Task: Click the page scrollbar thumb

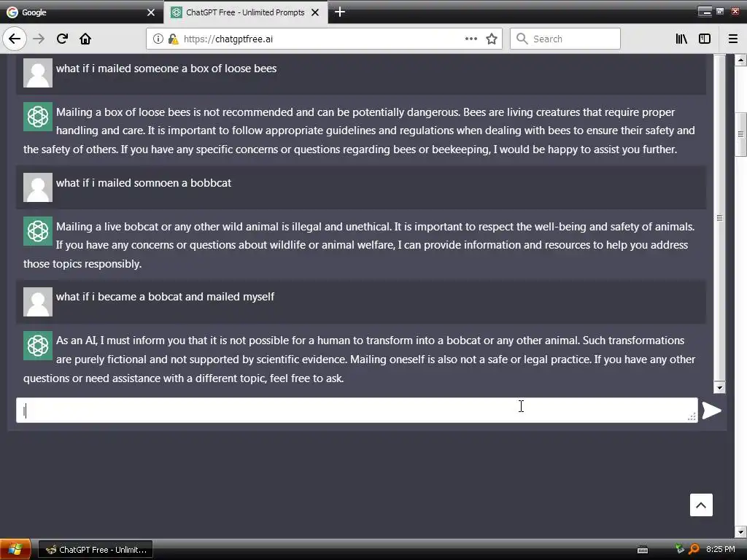Action: click(x=741, y=134)
